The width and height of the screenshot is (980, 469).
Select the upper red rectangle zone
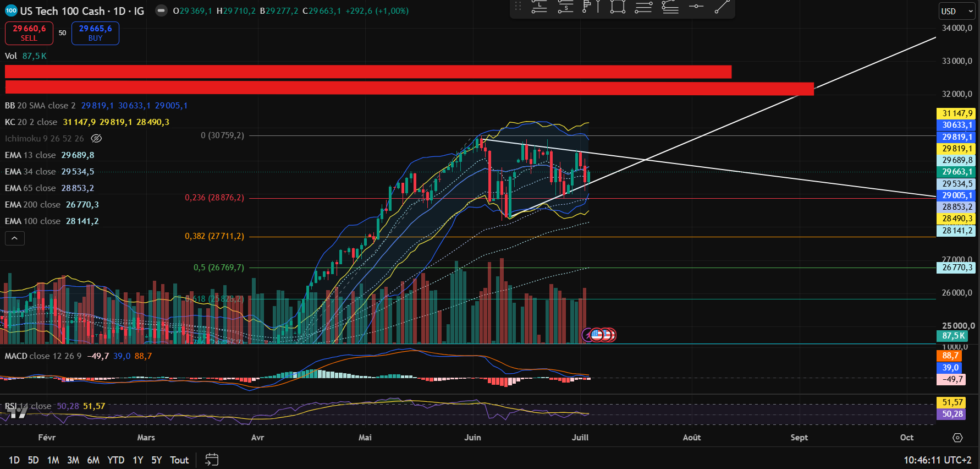click(368, 72)
